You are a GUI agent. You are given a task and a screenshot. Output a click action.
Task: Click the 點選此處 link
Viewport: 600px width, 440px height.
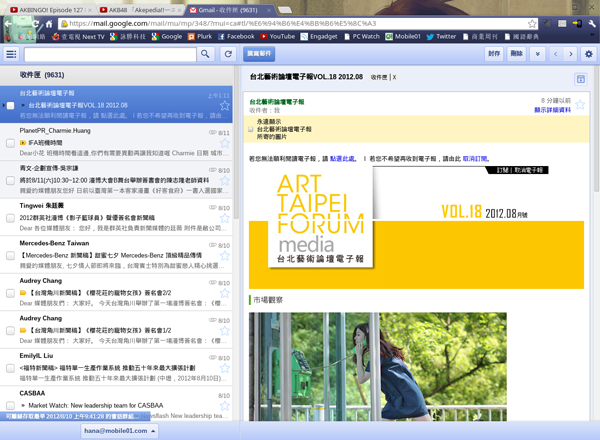coord(342,158)
